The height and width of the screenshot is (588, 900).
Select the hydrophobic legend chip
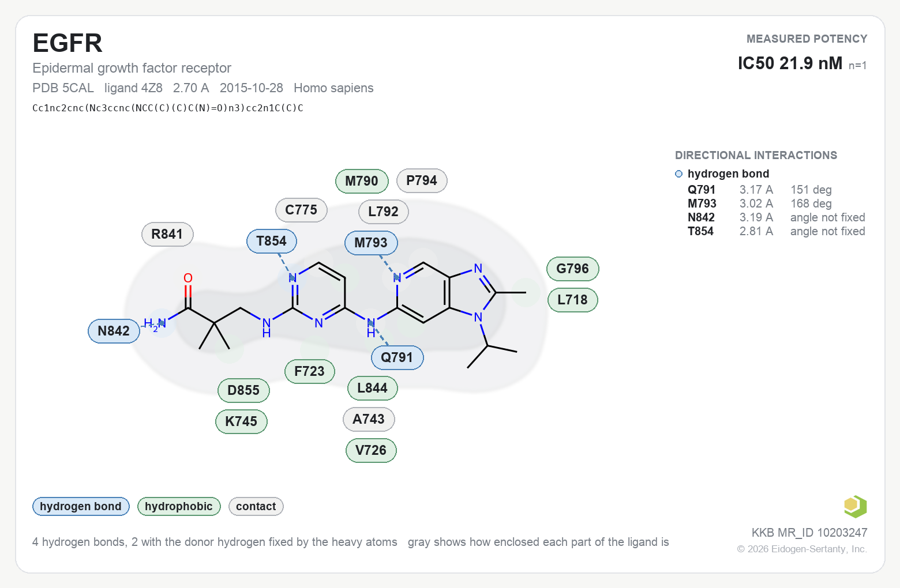pos(179,507)
